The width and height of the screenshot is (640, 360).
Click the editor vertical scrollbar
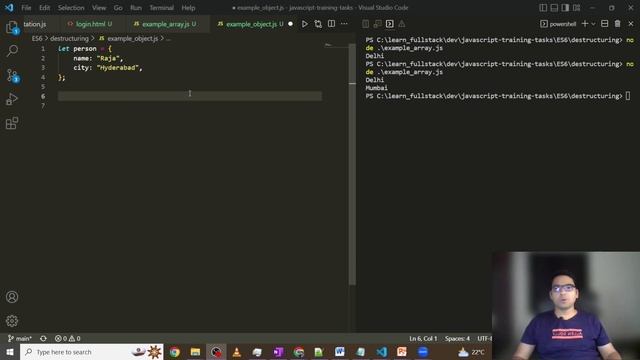click(352, 163)
